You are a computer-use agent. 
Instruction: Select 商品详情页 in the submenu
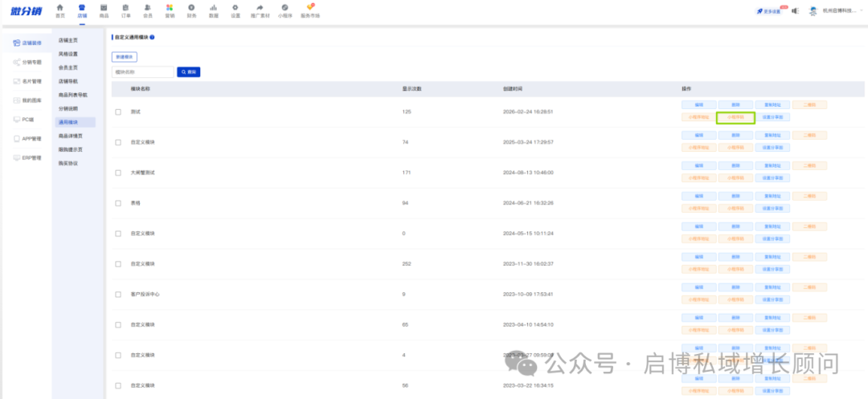tap(70, 136)
